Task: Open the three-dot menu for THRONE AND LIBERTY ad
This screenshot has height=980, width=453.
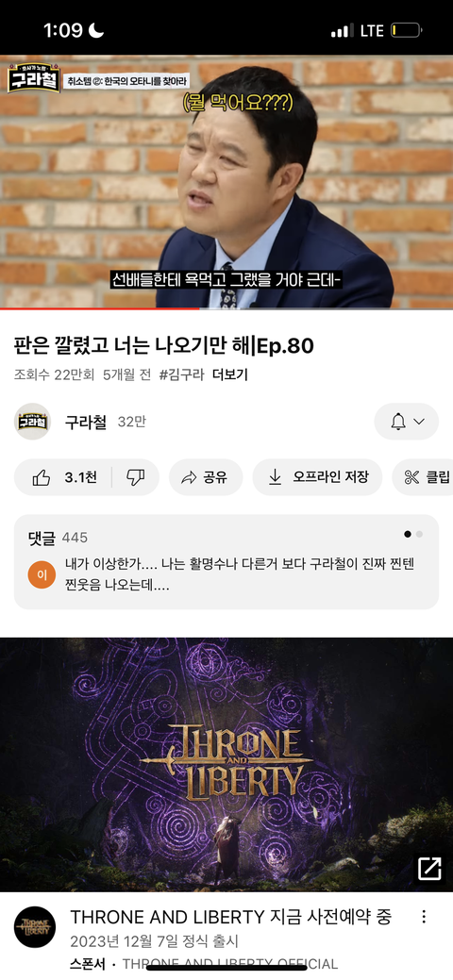Action: pyautogui.click(x=424, y=917)
